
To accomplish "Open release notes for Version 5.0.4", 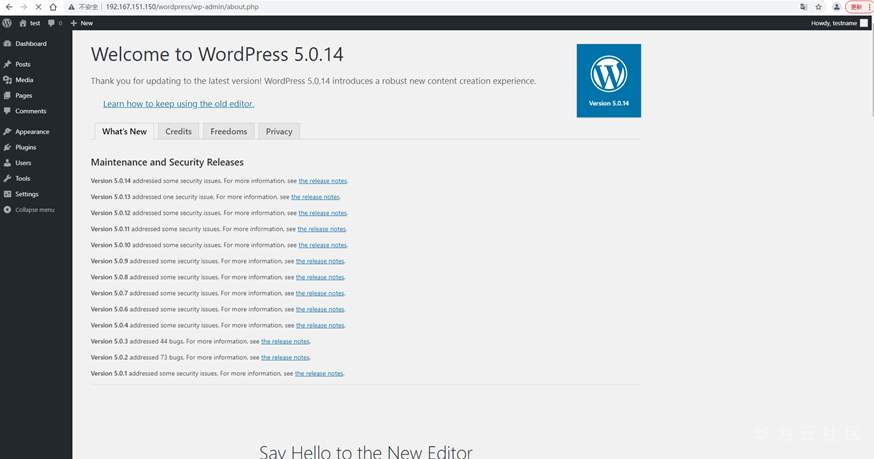I will [x=320, y=325].
